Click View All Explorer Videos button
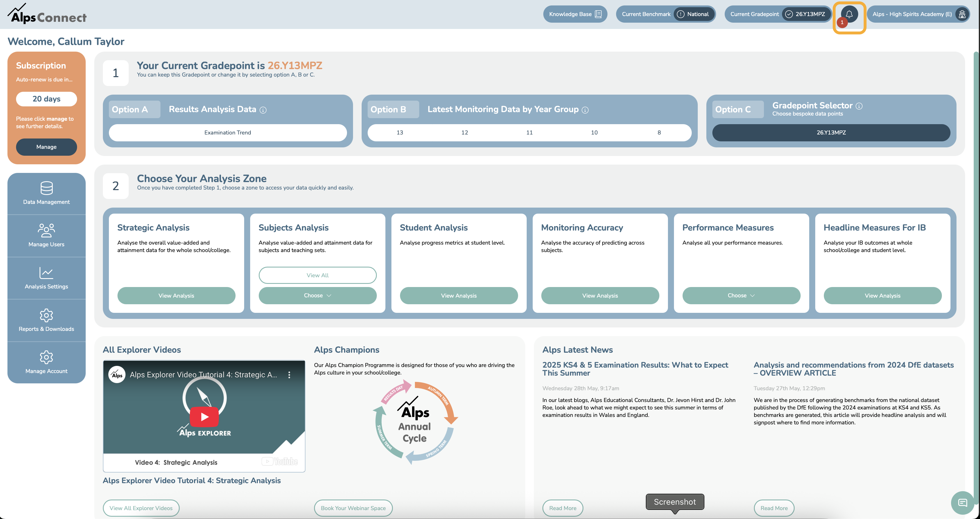 pyautogui.click(x=141, y=508)
